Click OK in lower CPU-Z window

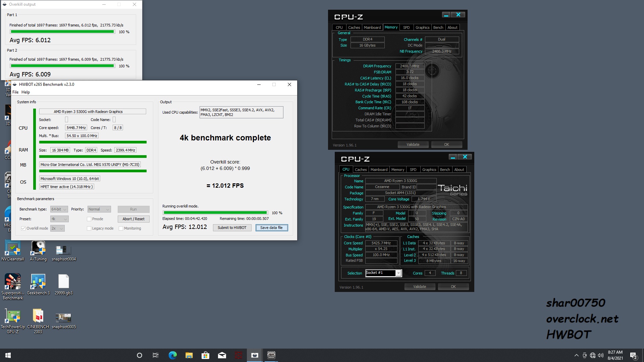pos(453,287)
